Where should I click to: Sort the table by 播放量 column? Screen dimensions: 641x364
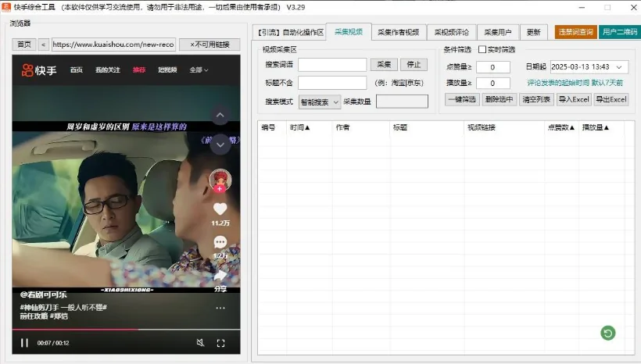595,127
